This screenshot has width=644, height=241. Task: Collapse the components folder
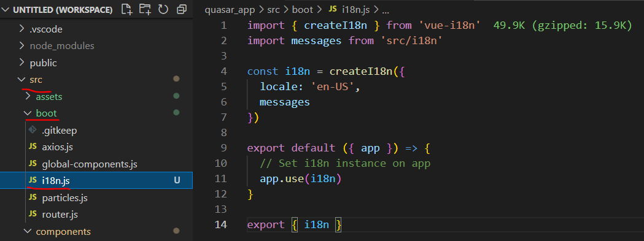point(28,231)
